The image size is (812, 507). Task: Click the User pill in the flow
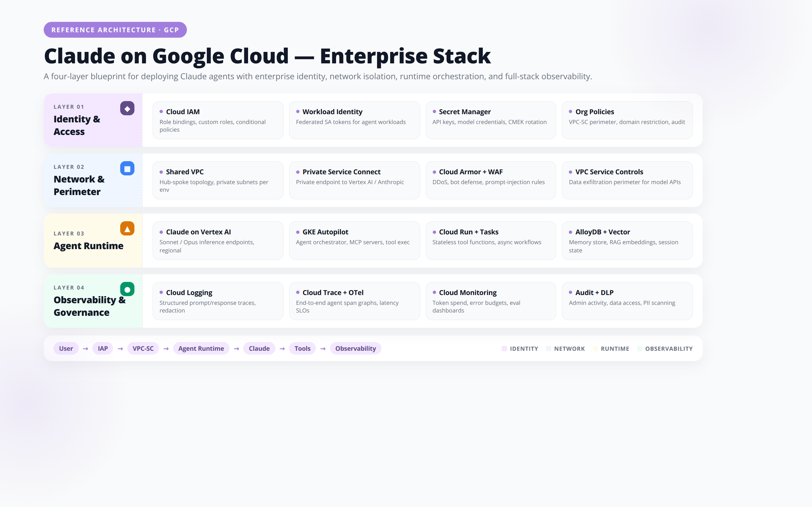[66, 348]
